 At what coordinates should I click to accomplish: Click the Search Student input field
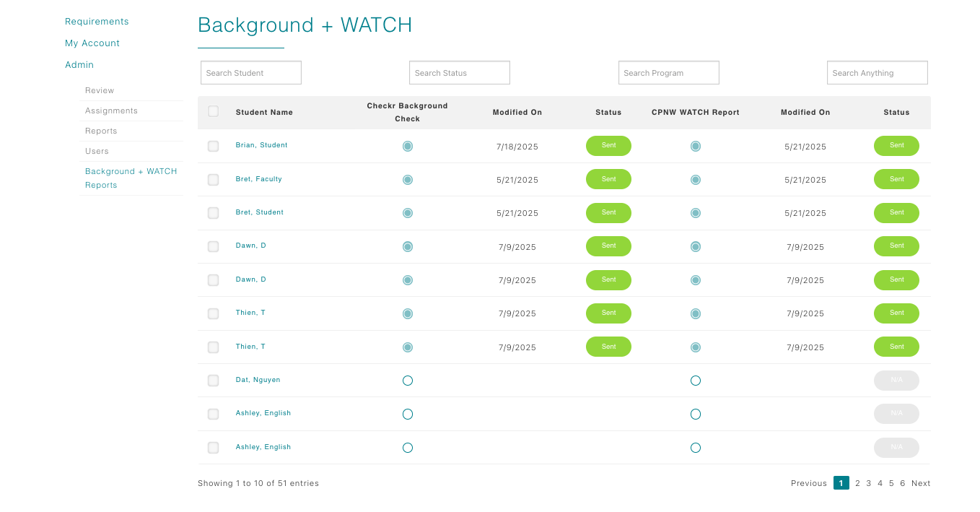point(250,72)
